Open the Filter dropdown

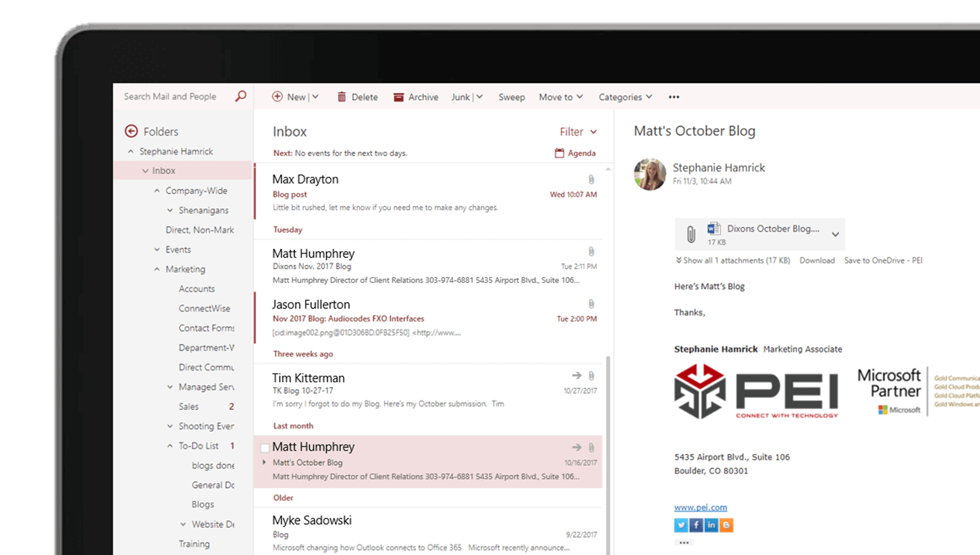click(578, 132)
